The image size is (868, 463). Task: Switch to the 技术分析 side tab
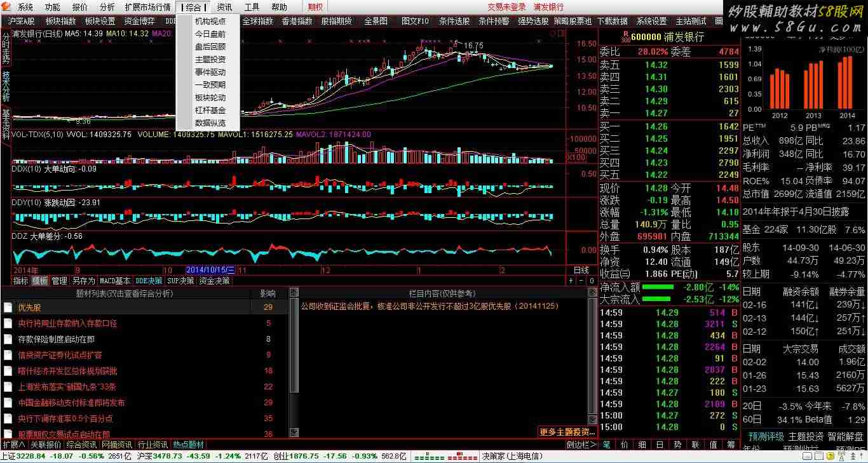[6, 86]
